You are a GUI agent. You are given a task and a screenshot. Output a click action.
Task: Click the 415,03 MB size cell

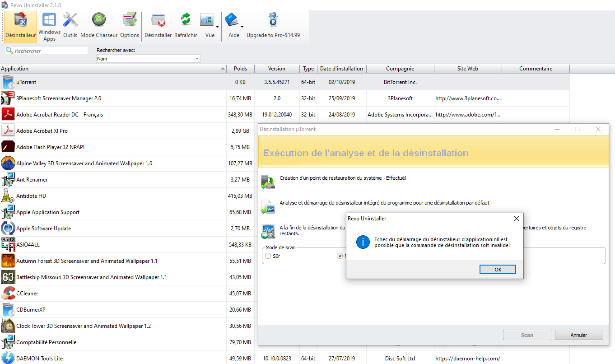point(240,196)
